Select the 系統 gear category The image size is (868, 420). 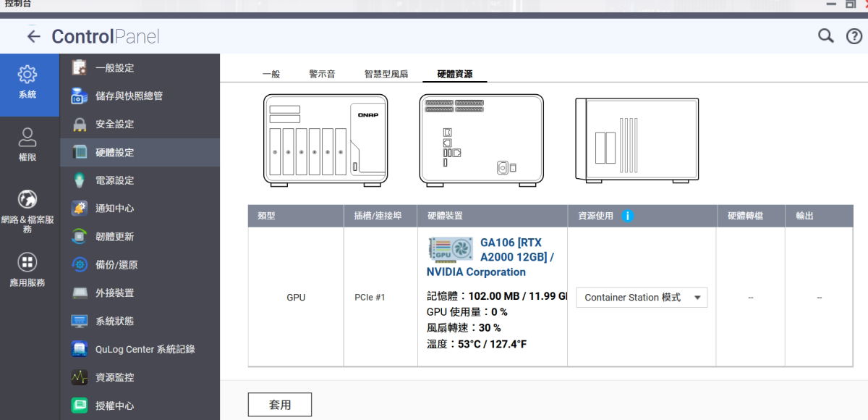[x=27, y=83]
